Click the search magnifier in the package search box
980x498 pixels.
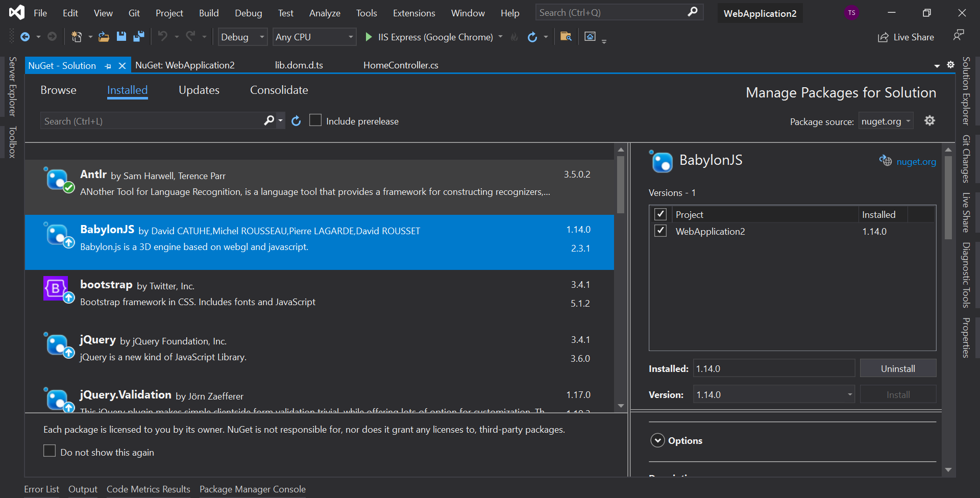click(x=268, y=120)
